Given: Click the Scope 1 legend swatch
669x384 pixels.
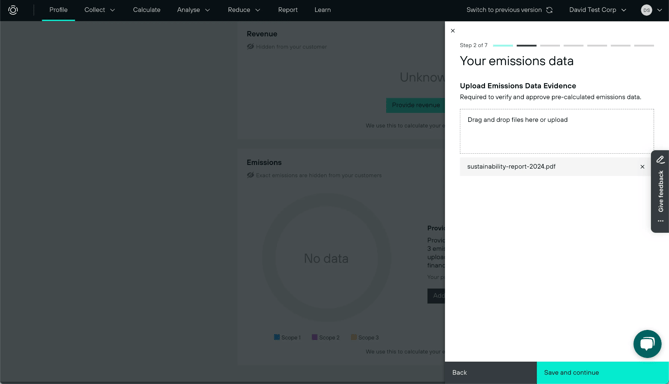Looking at the screenshot, I should 277,337.
